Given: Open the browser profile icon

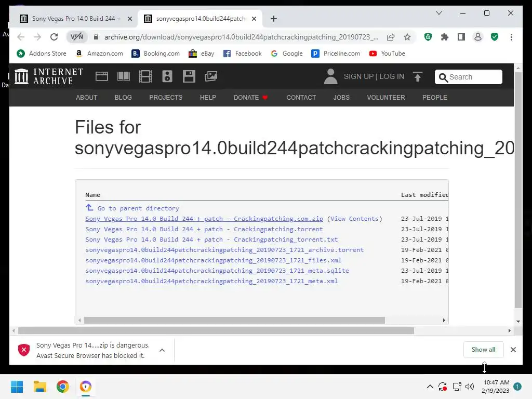Looking at the screenshot, I should point(478,37).
